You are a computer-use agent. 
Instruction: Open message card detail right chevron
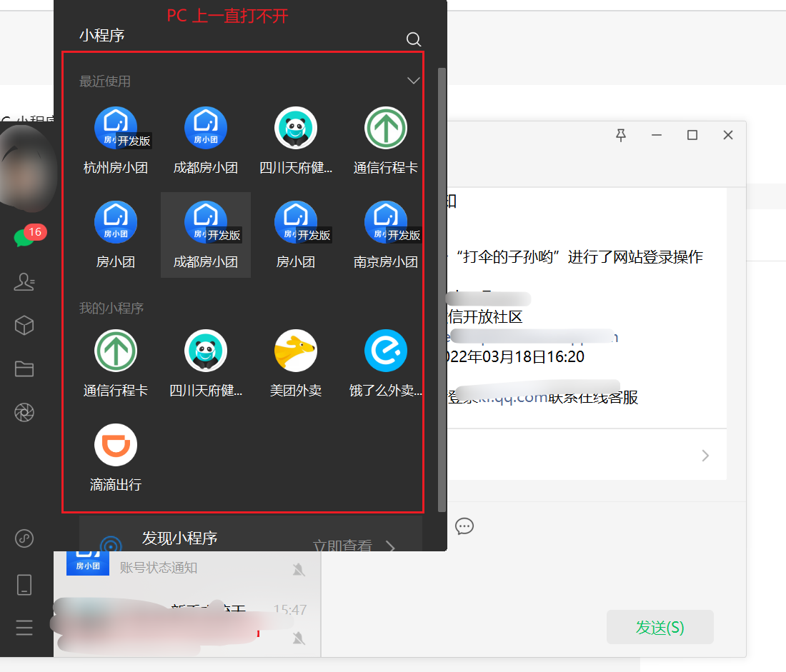[705, 456]
